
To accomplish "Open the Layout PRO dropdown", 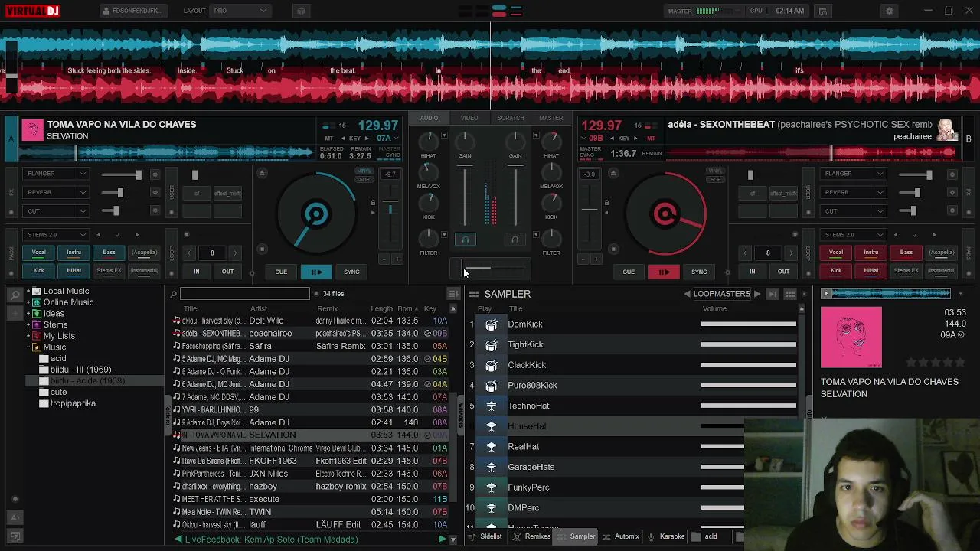I will [x=240, y=11].
